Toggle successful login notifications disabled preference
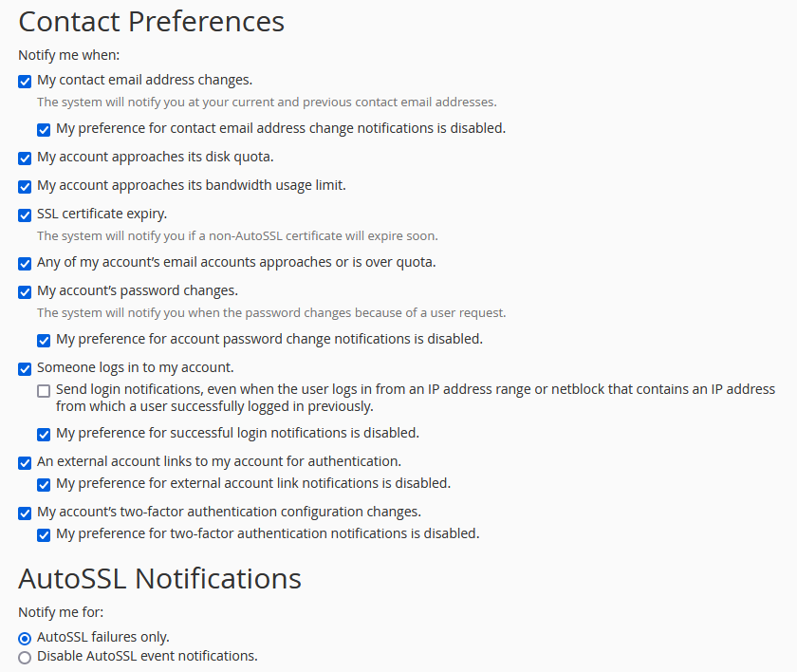Viewport: 797px width, 672px height. pyautogui.click(x=44, y=434)
